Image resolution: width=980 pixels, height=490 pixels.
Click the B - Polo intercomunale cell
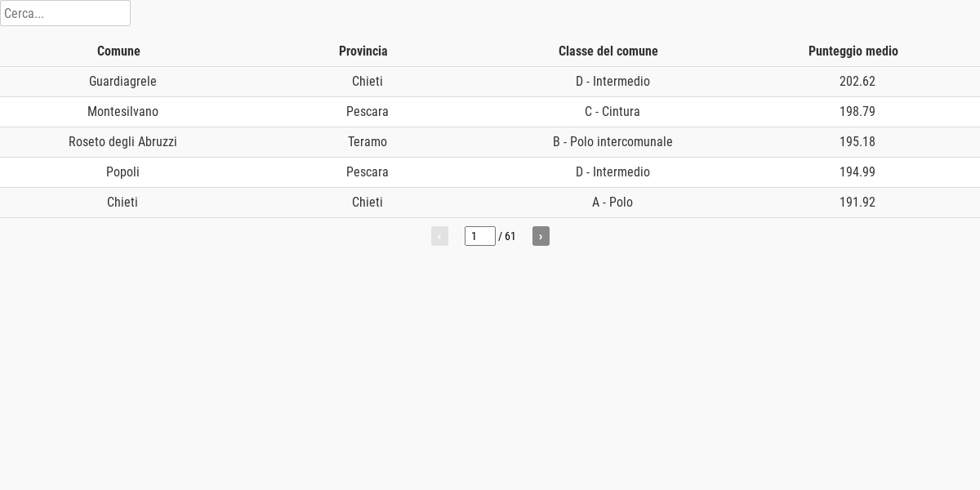[x=612, y=142]
